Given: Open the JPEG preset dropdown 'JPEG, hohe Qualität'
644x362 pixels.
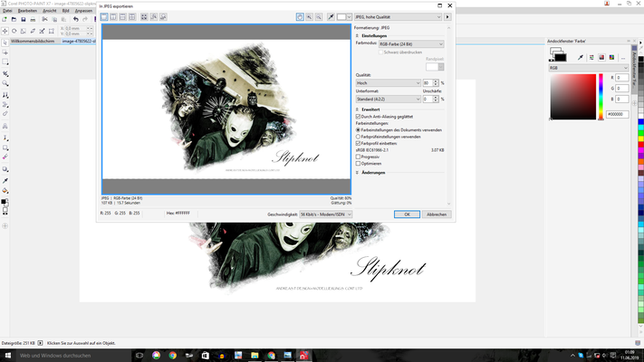Looking at the screenshot, I should tap(398, 17).
